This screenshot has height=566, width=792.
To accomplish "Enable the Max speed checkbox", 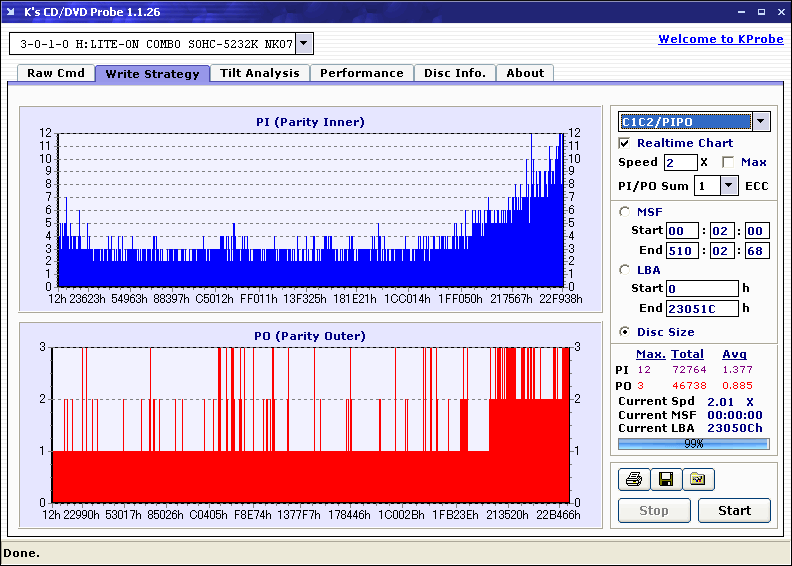I will point(728,162).
